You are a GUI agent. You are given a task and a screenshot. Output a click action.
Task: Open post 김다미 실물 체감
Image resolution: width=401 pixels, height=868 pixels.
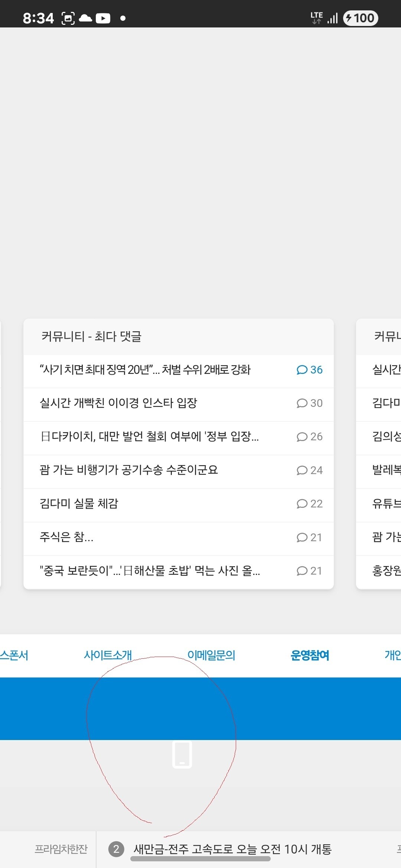tap(79, 504)
